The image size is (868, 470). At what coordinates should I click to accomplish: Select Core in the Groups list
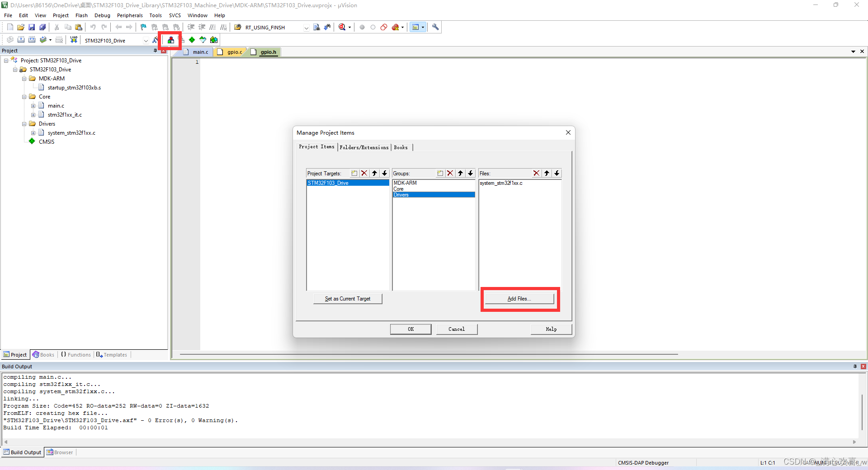point(434,189)
